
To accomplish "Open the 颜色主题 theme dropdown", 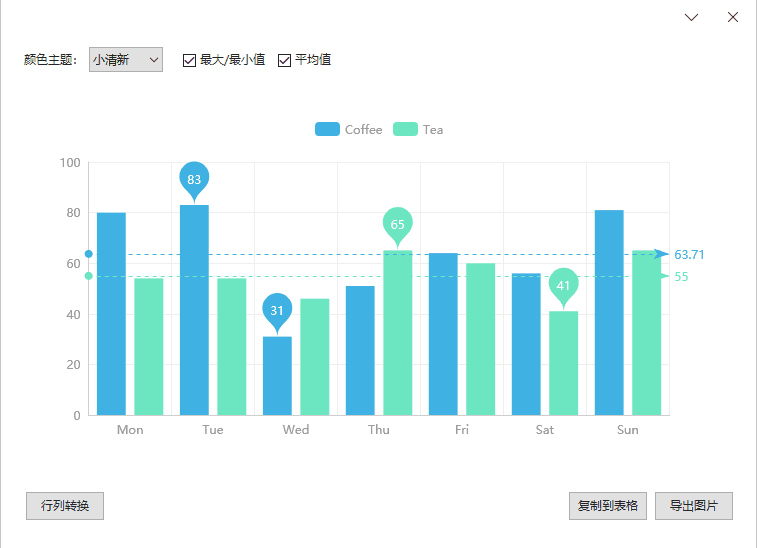I will 126,59.
